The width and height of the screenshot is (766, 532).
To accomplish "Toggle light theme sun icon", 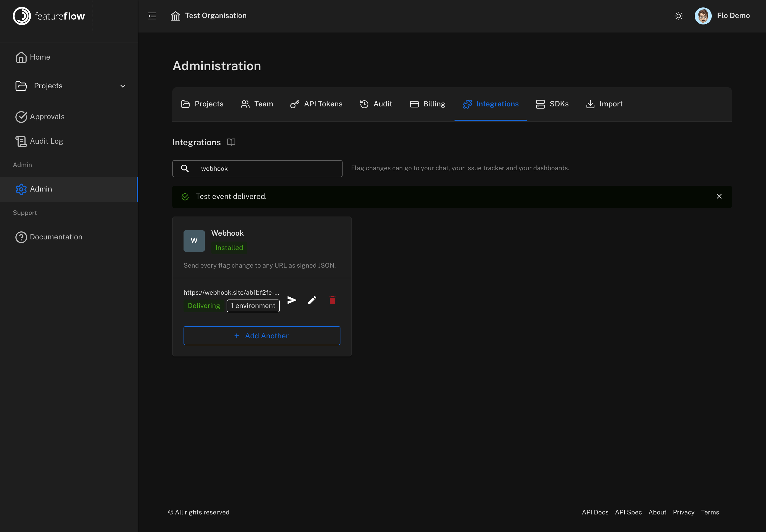I will (678, 16).
